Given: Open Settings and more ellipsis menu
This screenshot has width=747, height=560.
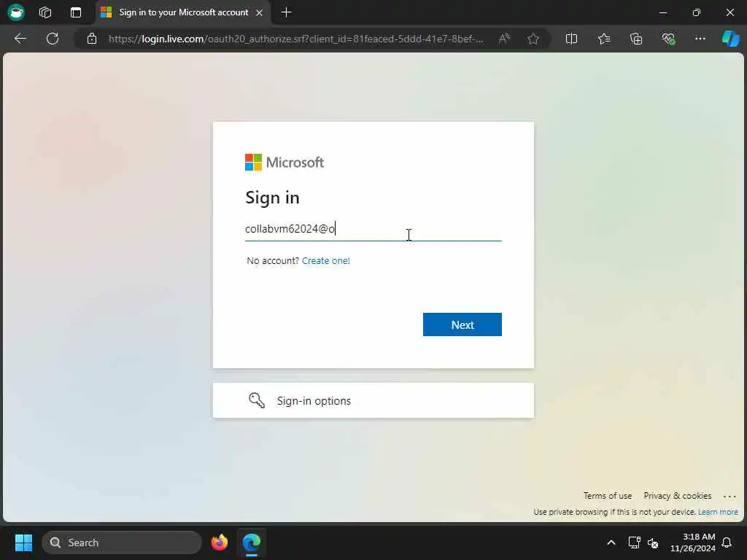Looking at the screenshot, I should 700,39.
